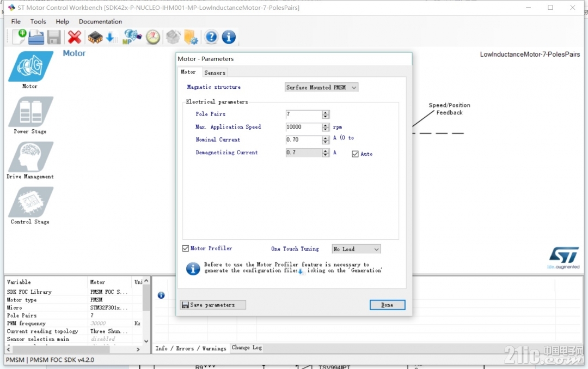Click the black chip pin-check icon
588x369 pixels.
95,37
